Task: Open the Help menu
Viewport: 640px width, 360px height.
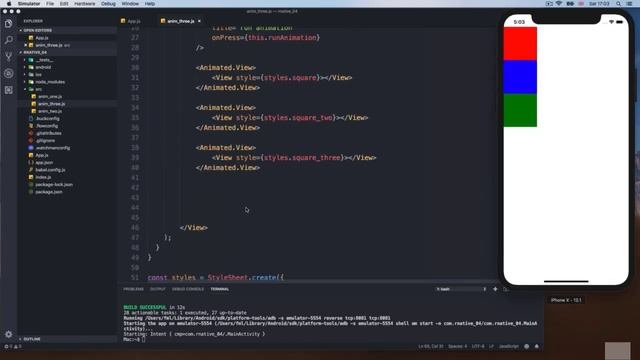Action: (150, 4)
